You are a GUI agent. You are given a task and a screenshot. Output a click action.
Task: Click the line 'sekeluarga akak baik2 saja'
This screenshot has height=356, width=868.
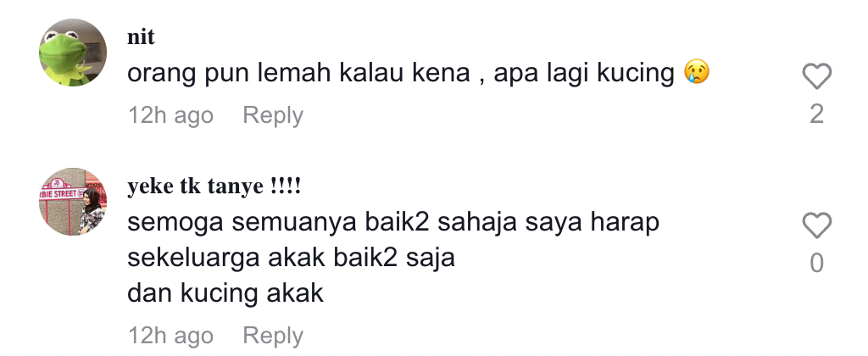292,258
